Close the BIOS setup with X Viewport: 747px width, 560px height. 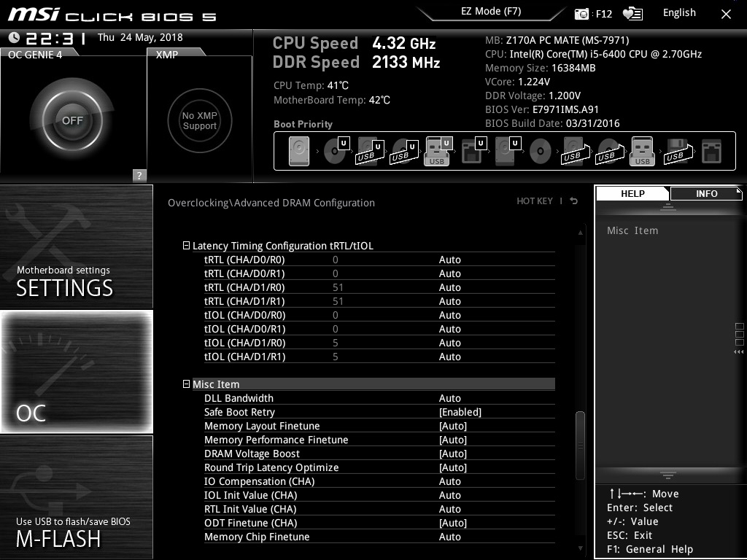coord(726,15)
